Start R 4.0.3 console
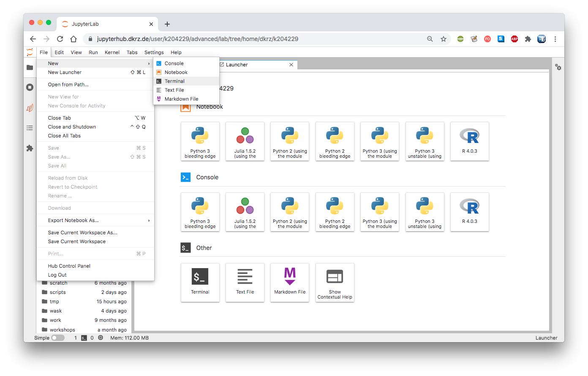This screenshot has height=376, width=588. 470,212
